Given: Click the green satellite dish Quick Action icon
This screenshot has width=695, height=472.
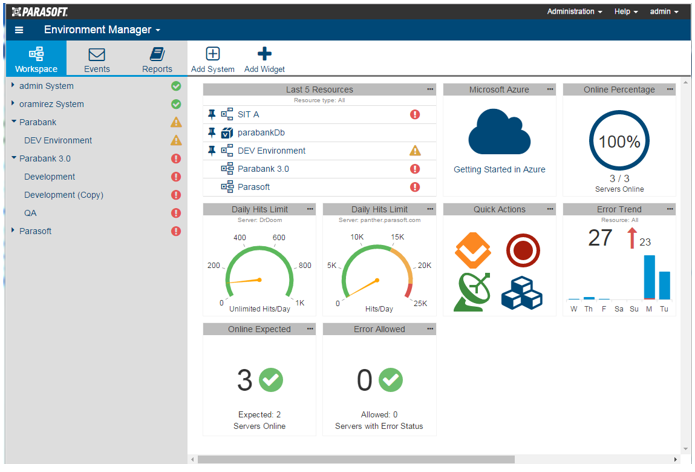Looking at the screenshot, I should [472, 292].
